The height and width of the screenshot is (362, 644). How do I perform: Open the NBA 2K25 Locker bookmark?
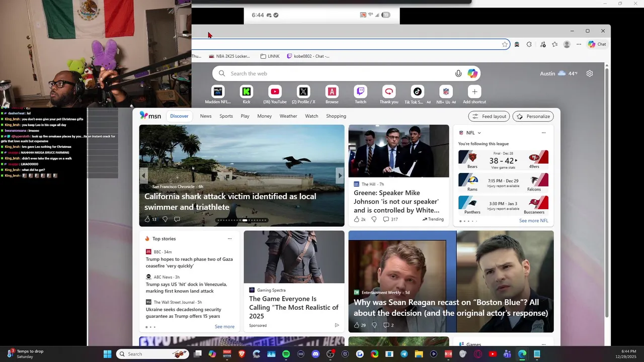click(229, 56)
